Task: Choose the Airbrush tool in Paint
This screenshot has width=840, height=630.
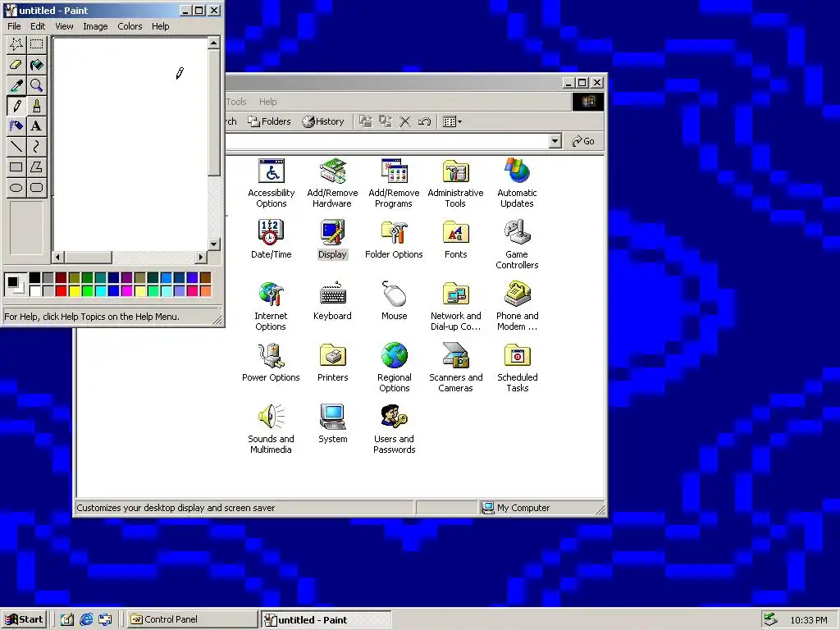Action: 16,126
